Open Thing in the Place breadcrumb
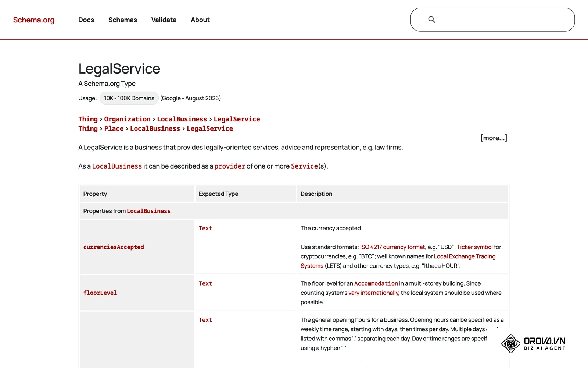The image size is (588, 368). [x=88, y=128]
